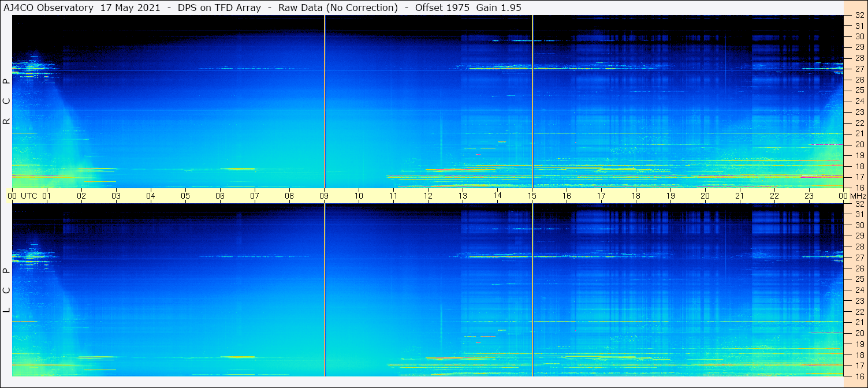Viewport: 868px width, 388px height.
Task: Click 30 MHz label on RCP frequency scale
Action: point(859,37)
